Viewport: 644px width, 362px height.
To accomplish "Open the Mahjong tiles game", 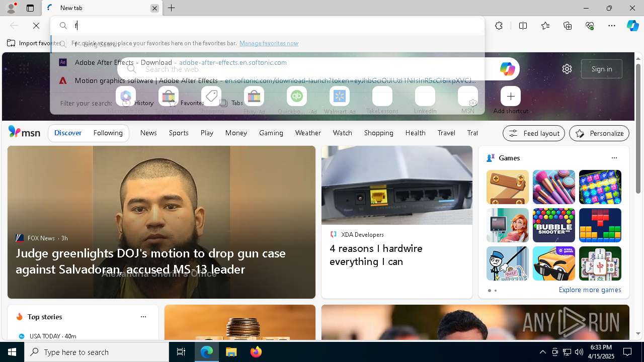I will coord(600,263).
